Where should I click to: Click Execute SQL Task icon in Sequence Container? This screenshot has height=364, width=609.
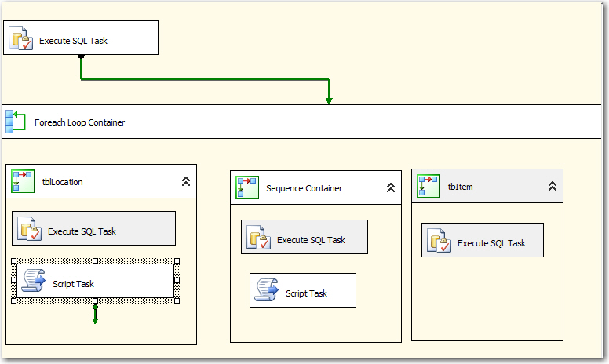(x=259, y=238)
